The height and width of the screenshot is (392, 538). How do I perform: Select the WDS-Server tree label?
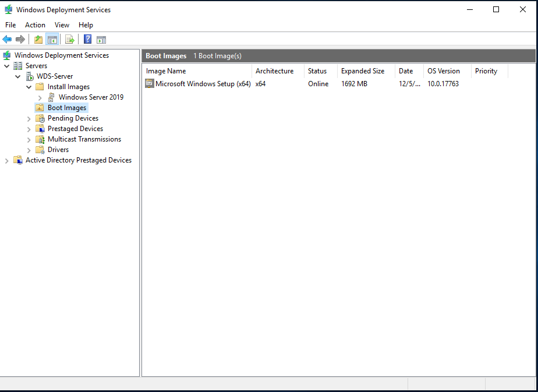coord(55,76)
